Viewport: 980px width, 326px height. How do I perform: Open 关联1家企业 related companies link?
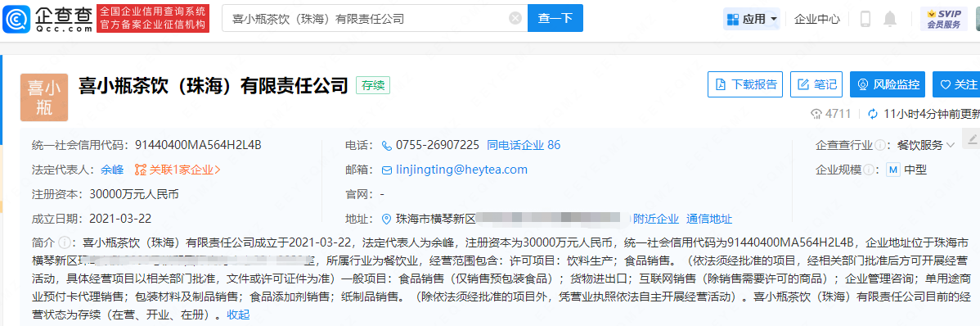[178, 170]
